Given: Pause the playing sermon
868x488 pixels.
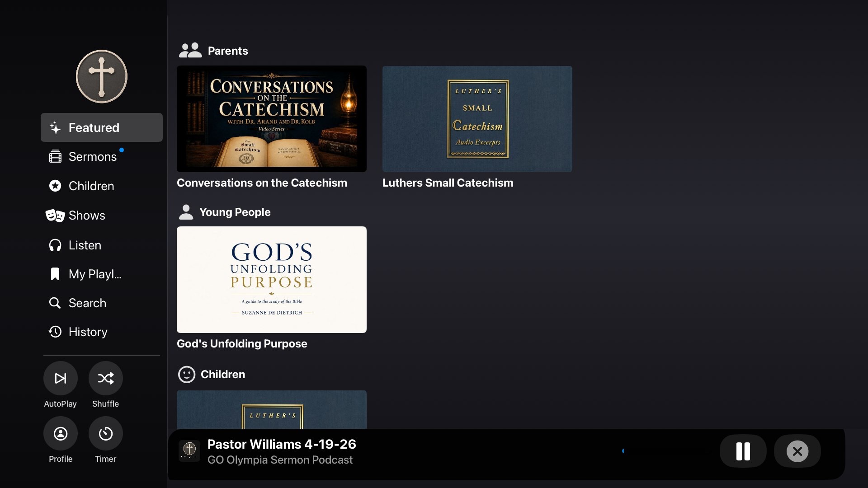Looking at the screenshot, I should click(743, 451).
